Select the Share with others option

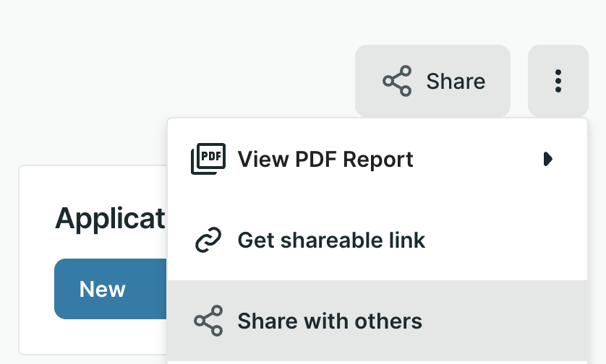(330, 321)
